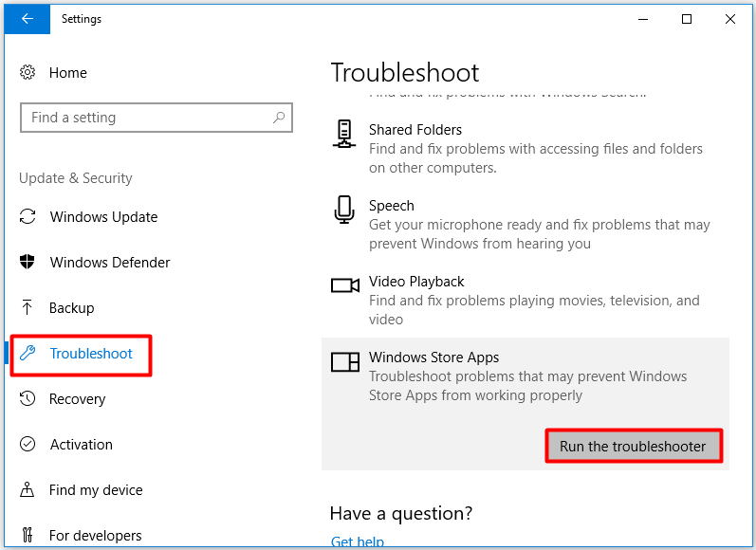Screen dimensions: 756x550
Task: Click the For developers tools icon
Action: pos(28,535)
